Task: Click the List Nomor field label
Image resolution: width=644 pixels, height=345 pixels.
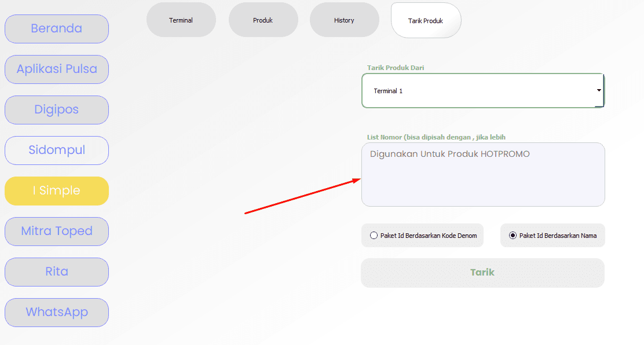Action: (x=436, y=137)
